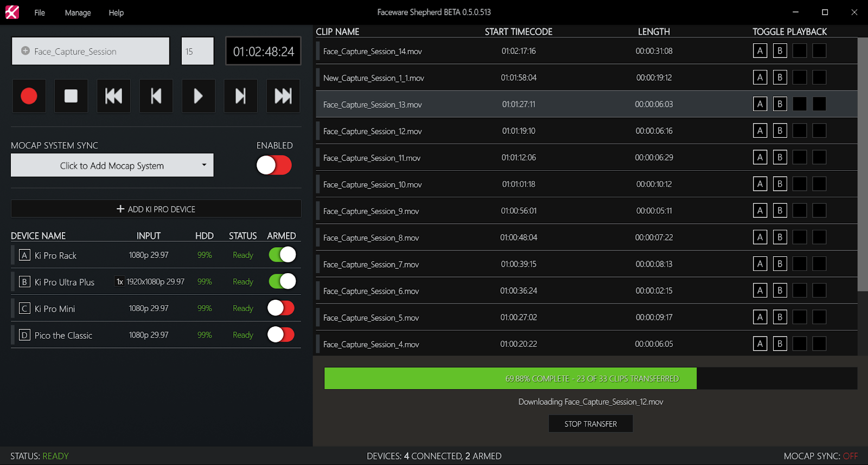
Task: Skip to last clip with fast-forward icon
Action: [x=283, y=96]
